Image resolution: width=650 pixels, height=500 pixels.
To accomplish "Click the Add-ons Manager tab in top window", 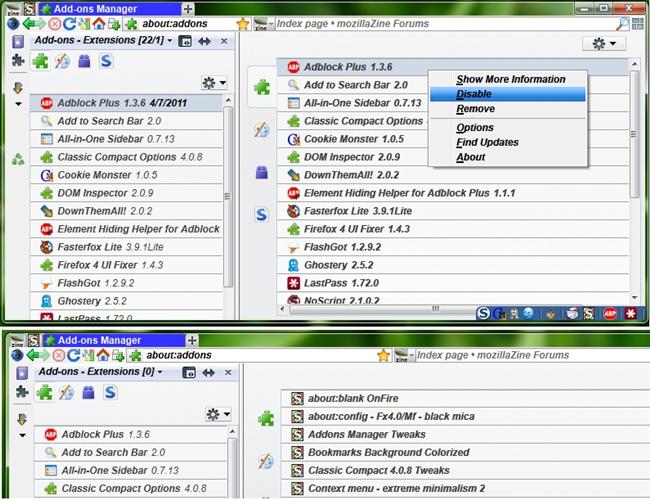I will coord(110,9).
